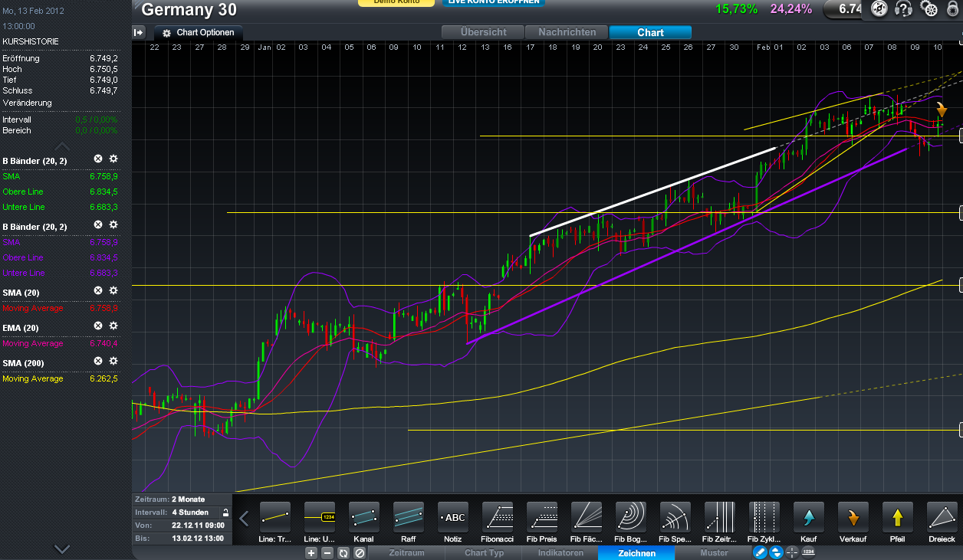The image size is (963, 560).
Task: Open the Indikatoren bottom tab
Action: [560, 552]
